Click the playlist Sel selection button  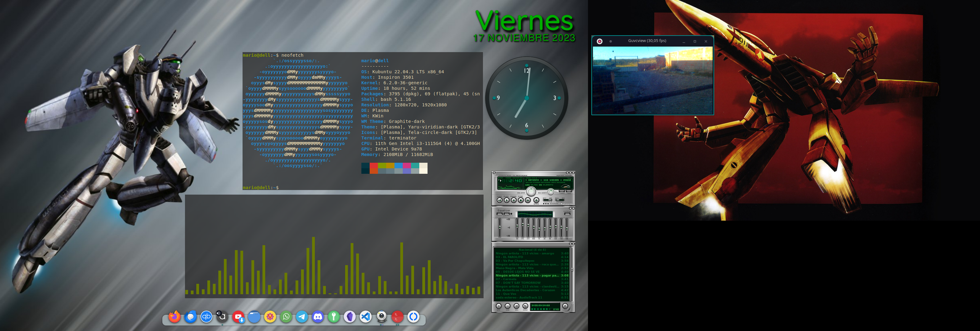[x=517, y=306]
